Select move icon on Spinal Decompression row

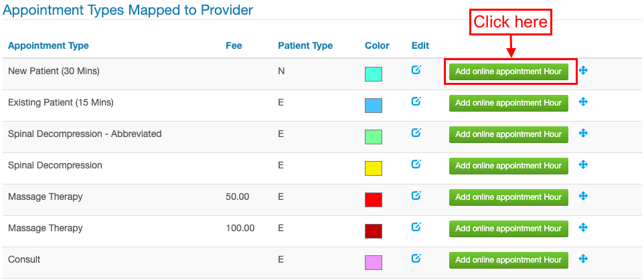click(x=583, y=164)
